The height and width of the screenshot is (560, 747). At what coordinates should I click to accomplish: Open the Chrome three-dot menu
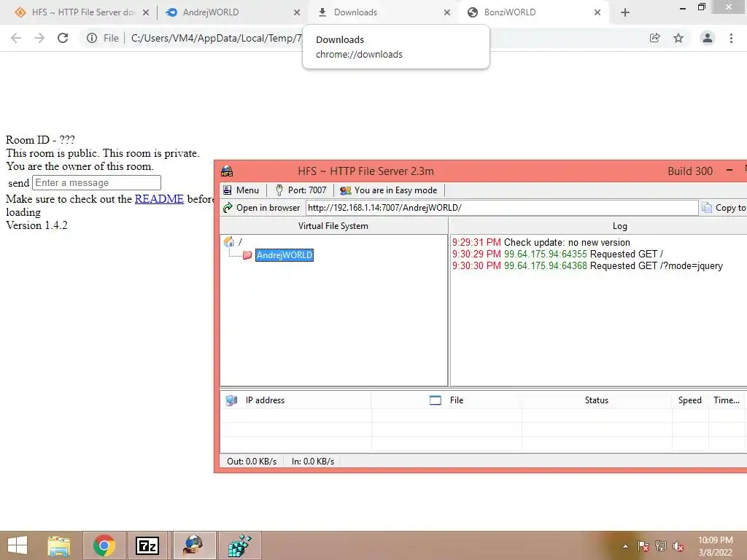point(731,38)
